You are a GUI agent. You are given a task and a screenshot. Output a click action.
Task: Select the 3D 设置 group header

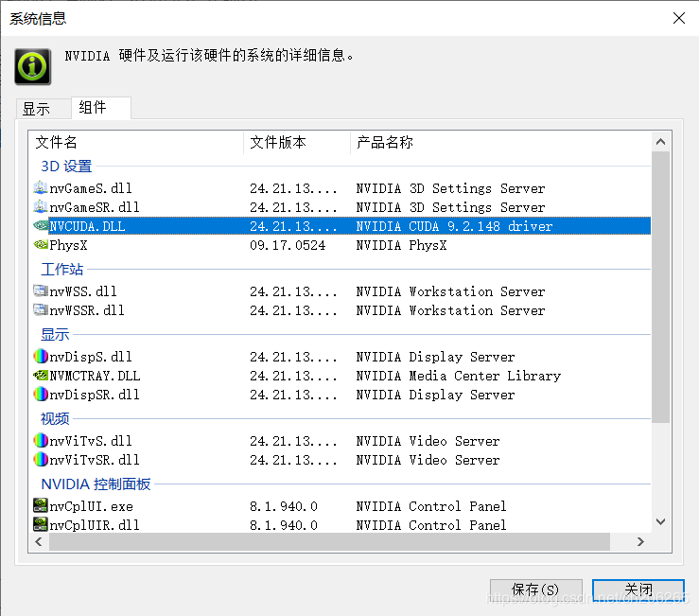tap(66, 167)
